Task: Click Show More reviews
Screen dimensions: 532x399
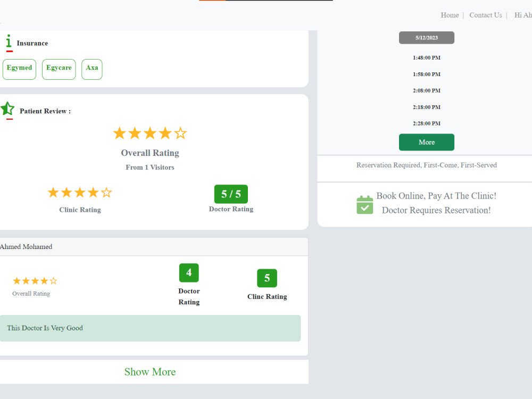Action: pyautogui.click(x=150, y=372)
